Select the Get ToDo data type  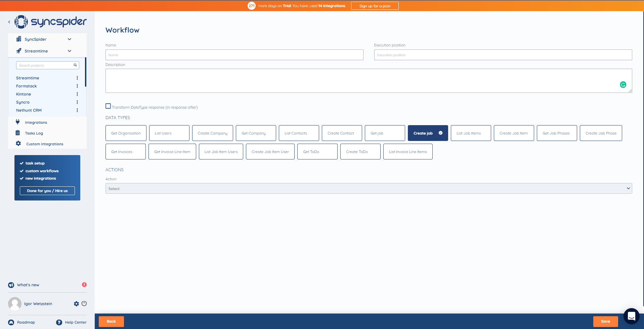[x=317, y=152]
